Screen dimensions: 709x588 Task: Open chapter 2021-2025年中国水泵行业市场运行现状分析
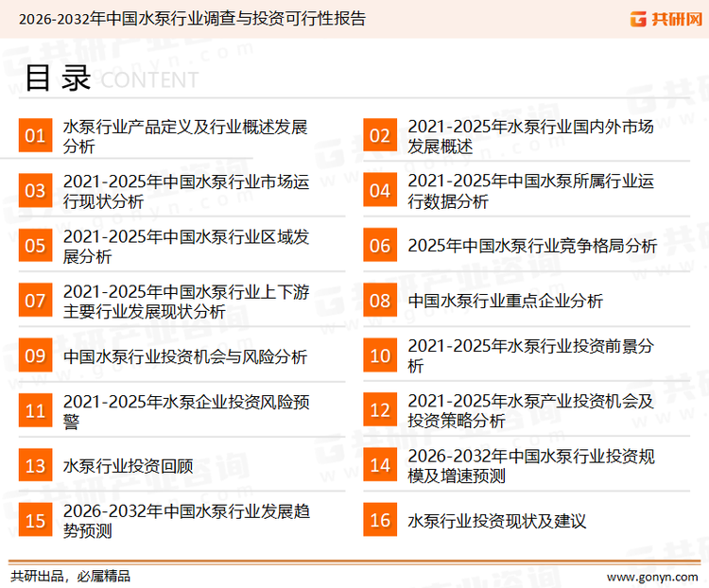coord(186,191)
